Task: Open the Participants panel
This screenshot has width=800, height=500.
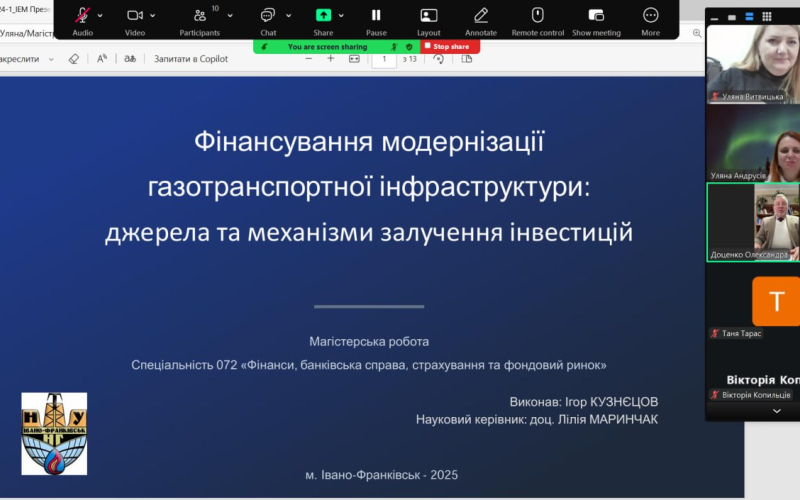Action: [199, 16]
